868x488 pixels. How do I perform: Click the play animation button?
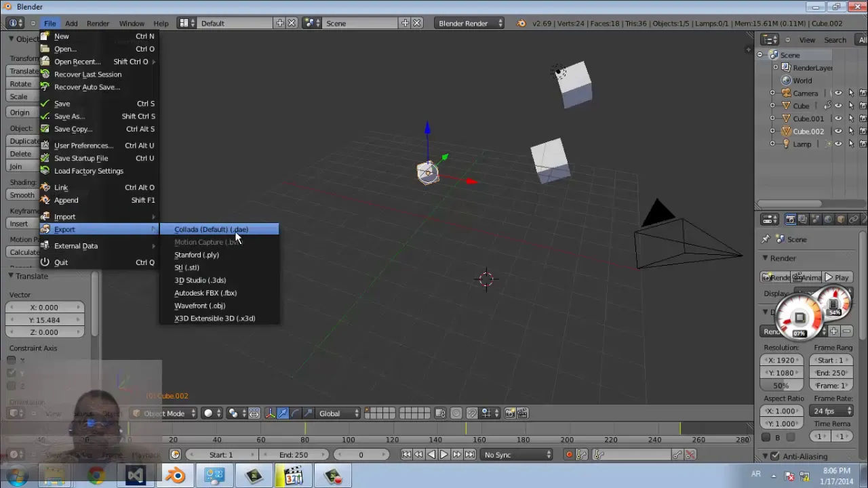(x=444, y=455)
